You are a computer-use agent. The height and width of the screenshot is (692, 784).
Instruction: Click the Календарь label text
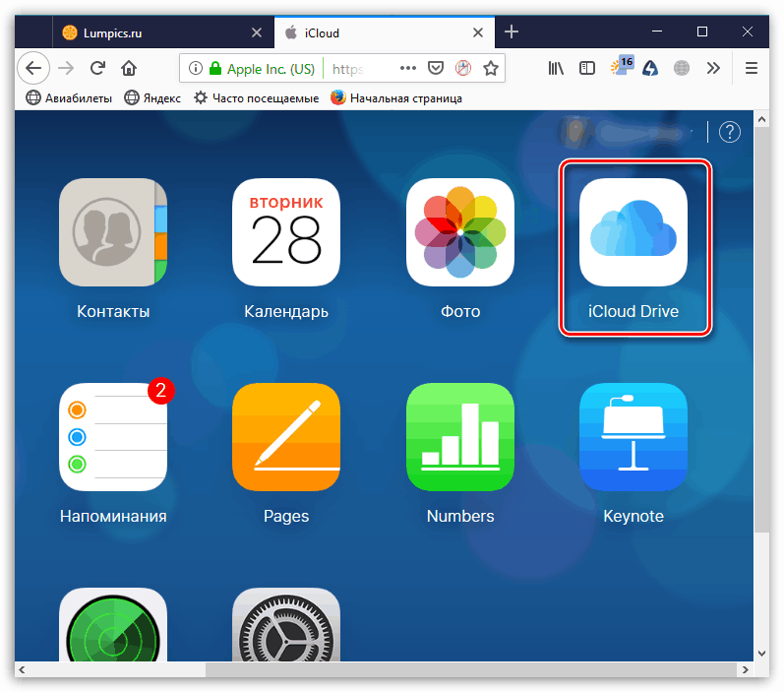click(x=286, y=311)
